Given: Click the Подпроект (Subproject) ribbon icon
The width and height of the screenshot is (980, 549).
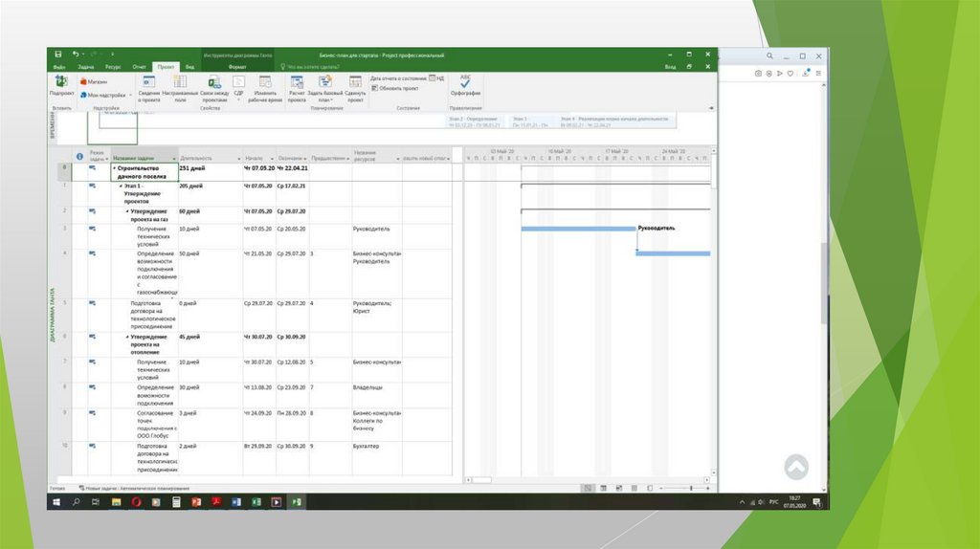Looking at the screenshot, I should [x=61, y=84].
